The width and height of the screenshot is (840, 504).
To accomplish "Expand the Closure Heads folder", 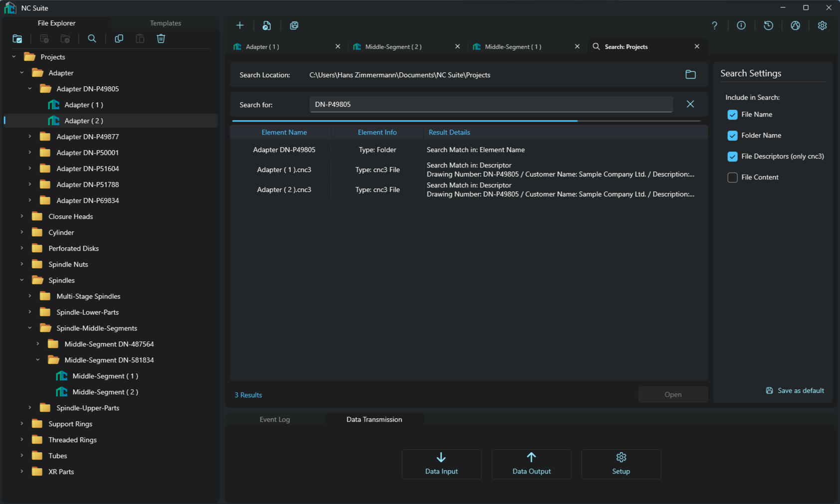I will coord(22,216).
